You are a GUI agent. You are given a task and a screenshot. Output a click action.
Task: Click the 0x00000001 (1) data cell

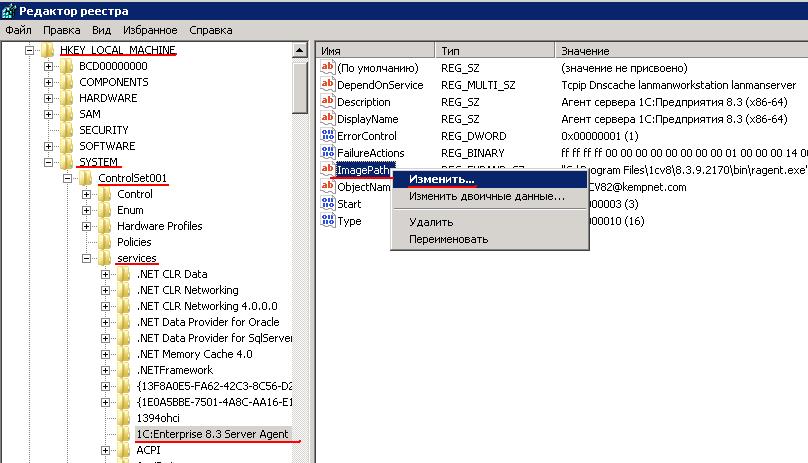600,136
